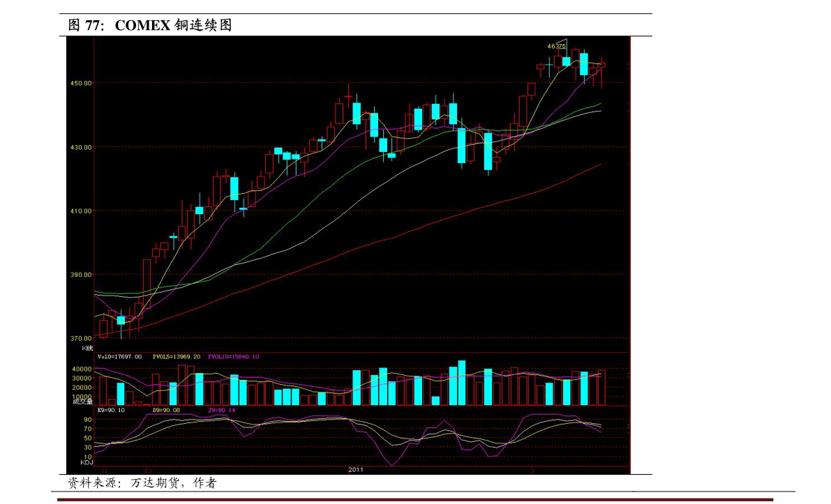Click the 430.00 price axis label
The height and width of the screenshot is (504, 831).
82,147
